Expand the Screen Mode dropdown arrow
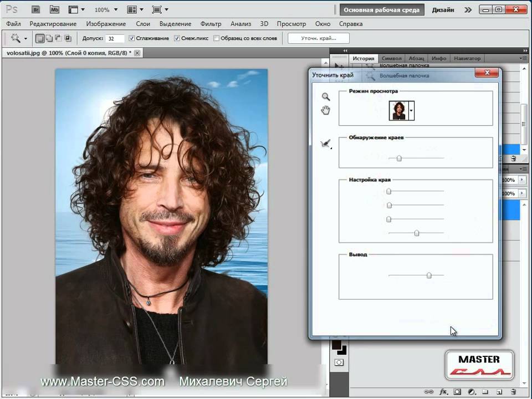532x399 pixels. coord(167,10)
